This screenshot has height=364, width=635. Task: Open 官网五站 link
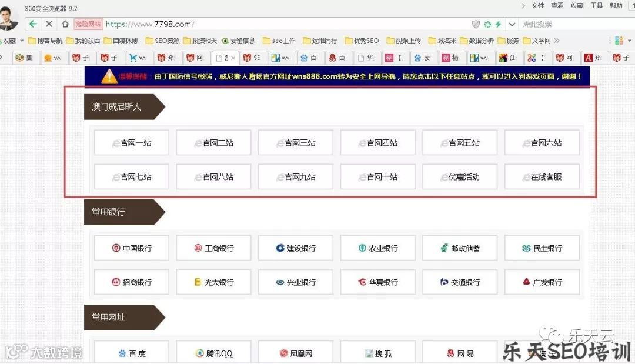(460, 142)
